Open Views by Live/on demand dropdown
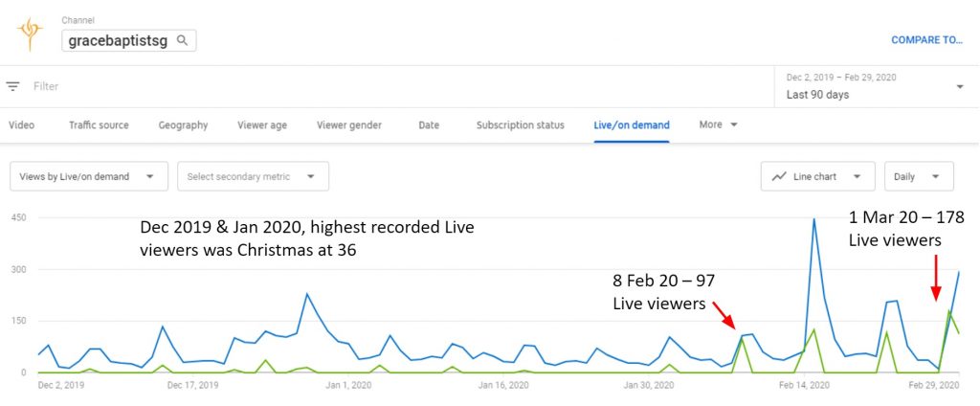Screen dimensions: 980x406 pos(88,176)
